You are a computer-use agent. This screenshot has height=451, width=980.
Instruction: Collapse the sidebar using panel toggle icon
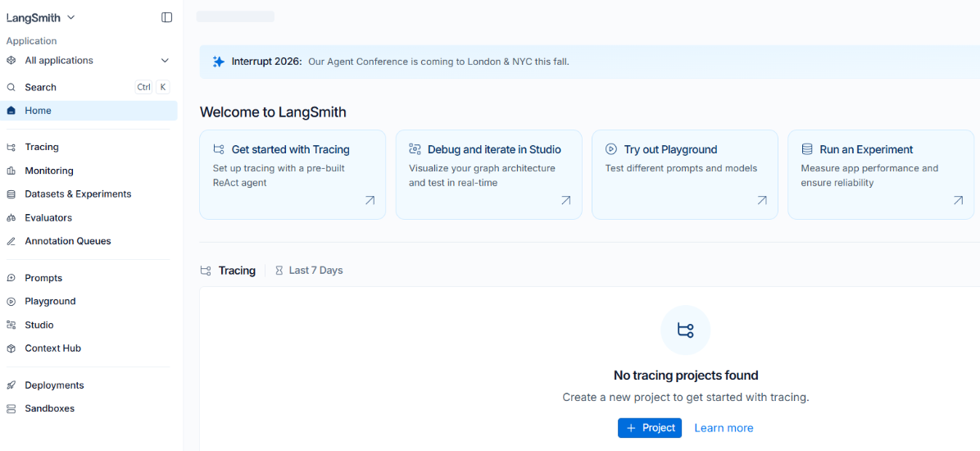point(167,17)
